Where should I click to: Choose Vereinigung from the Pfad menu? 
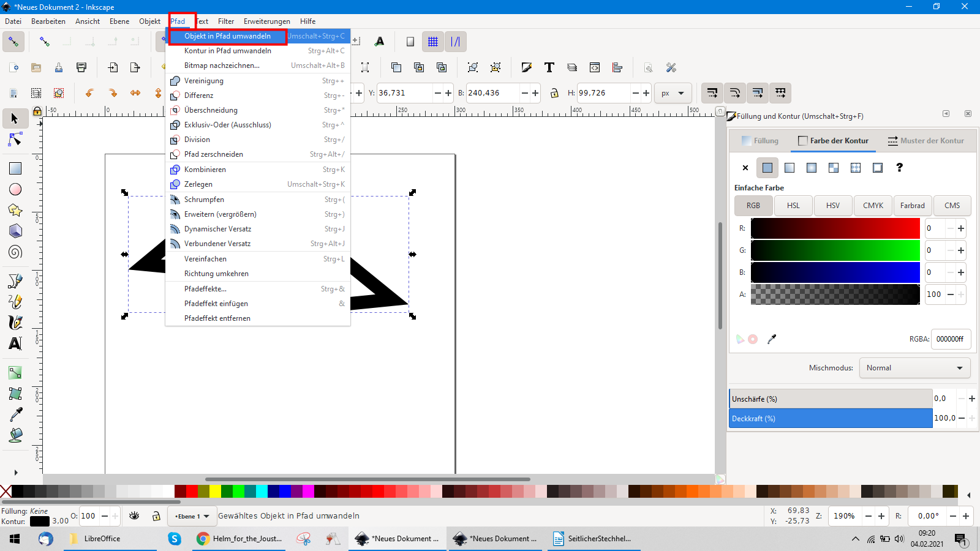coord(204,81)
